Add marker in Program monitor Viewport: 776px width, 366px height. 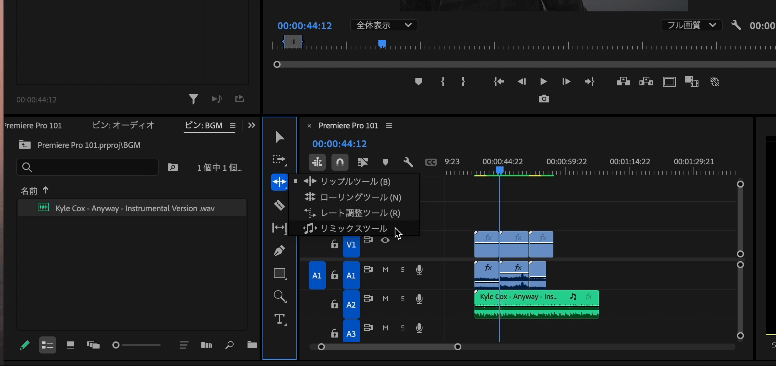coord(419,82)
